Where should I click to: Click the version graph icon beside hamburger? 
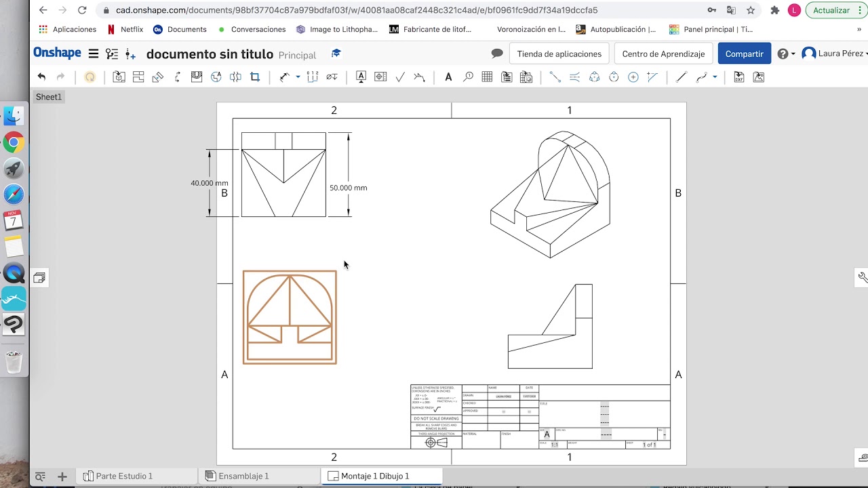(x=112, y=54)
